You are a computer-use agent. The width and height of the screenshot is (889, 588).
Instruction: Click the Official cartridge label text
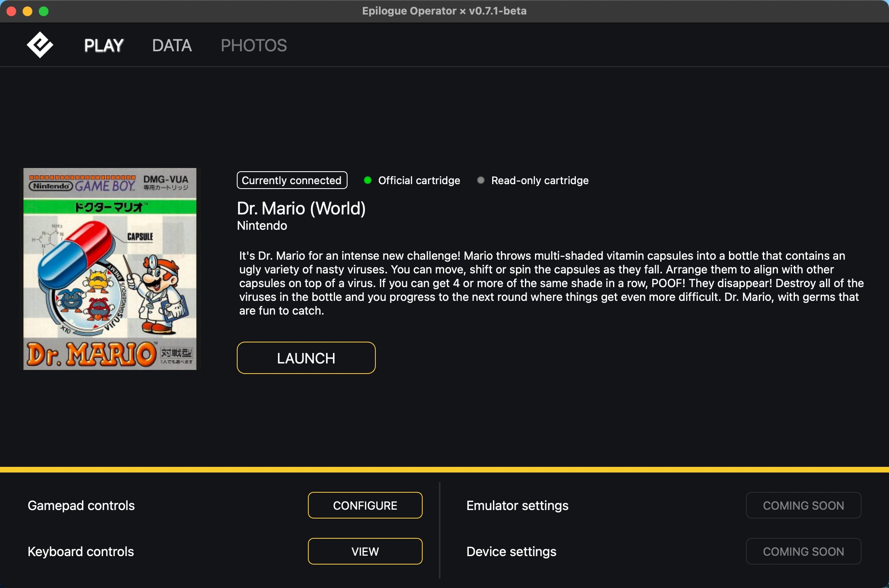[419, 181]
